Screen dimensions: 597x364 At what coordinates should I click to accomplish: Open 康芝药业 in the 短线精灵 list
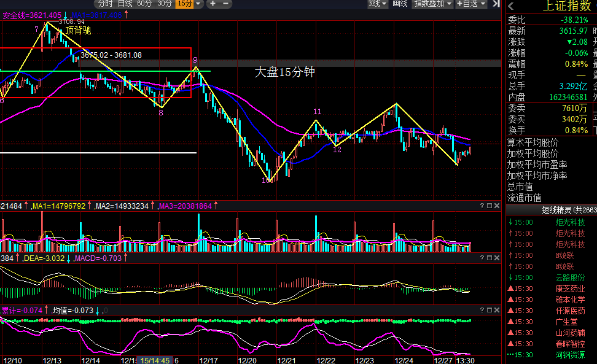(x=570, y=288)
